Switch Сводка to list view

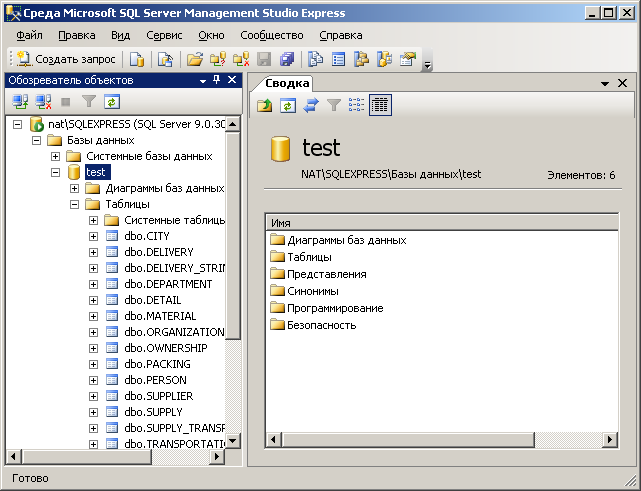[356, 105]
